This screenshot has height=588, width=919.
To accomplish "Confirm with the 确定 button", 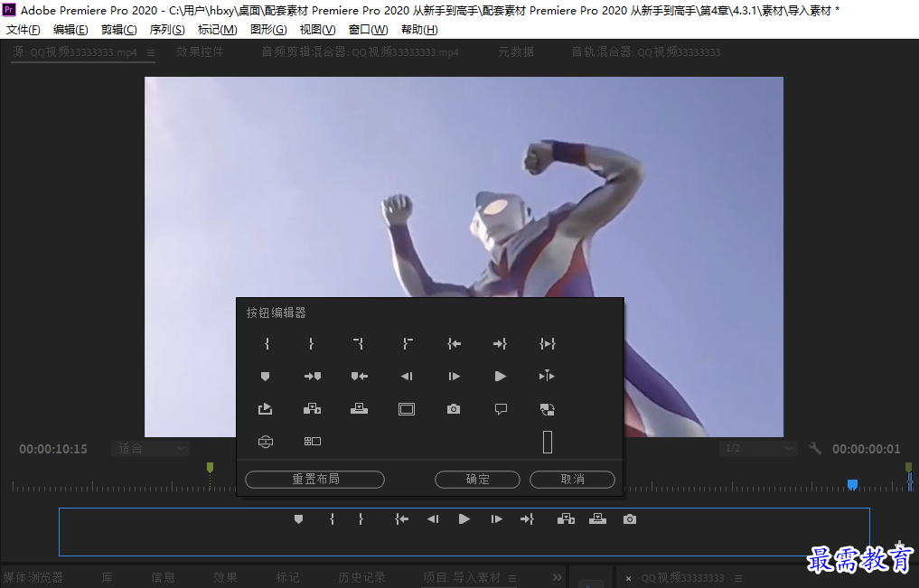I will [477, 480].
